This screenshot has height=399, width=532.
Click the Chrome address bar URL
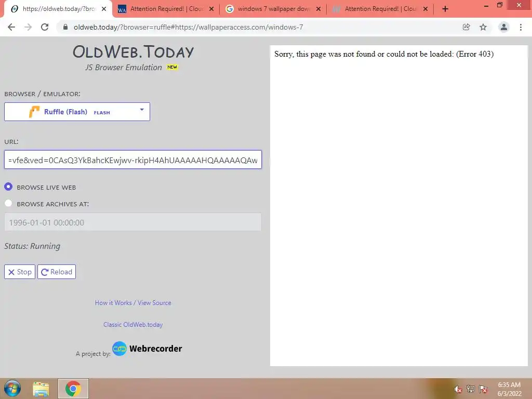(188, 27)
